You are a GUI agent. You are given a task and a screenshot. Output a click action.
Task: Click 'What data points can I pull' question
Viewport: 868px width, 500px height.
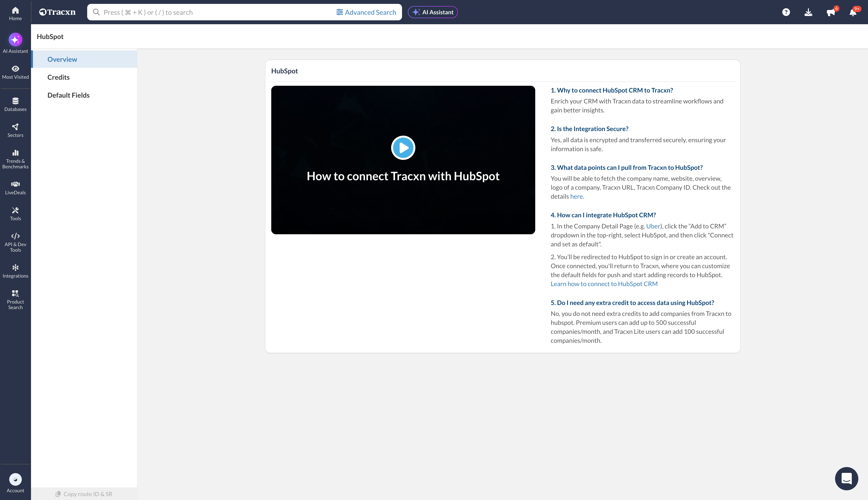point(626,167)
